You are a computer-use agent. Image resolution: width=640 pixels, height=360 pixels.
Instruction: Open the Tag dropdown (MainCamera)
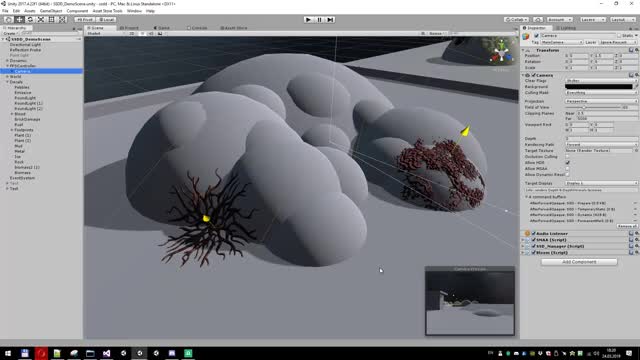(562, 42)
